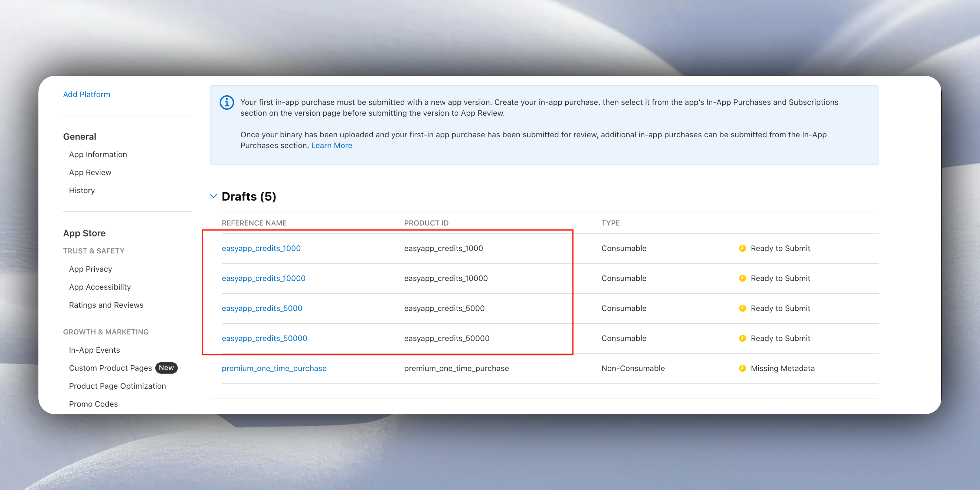Select History in the General section
Image resolution: width=980 pixels, height=490 pixels.
[x=82, y=190]
